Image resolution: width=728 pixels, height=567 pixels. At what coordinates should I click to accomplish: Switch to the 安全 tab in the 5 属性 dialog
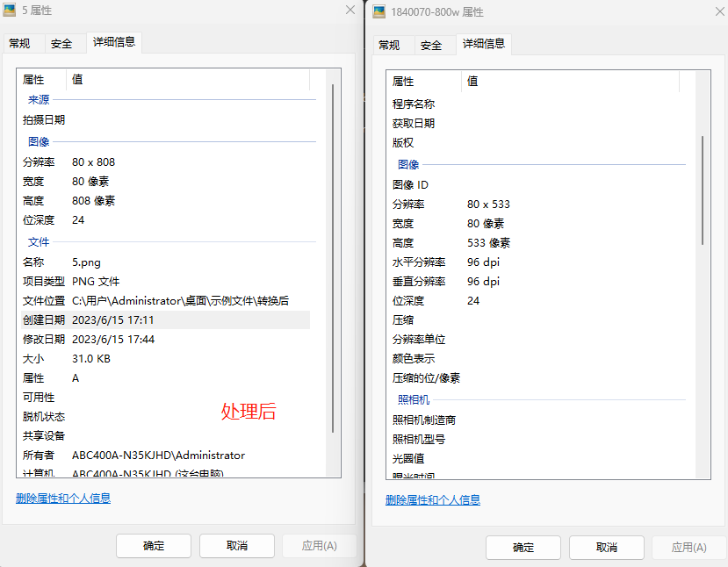pos(62,42)
